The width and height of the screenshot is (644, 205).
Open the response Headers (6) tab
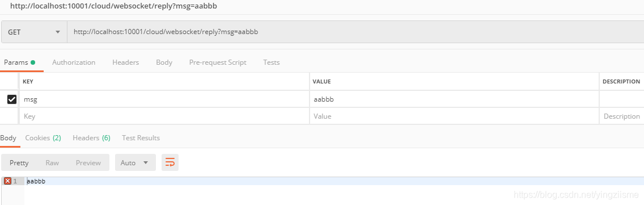pyautogui.click(x=92, y=138)
